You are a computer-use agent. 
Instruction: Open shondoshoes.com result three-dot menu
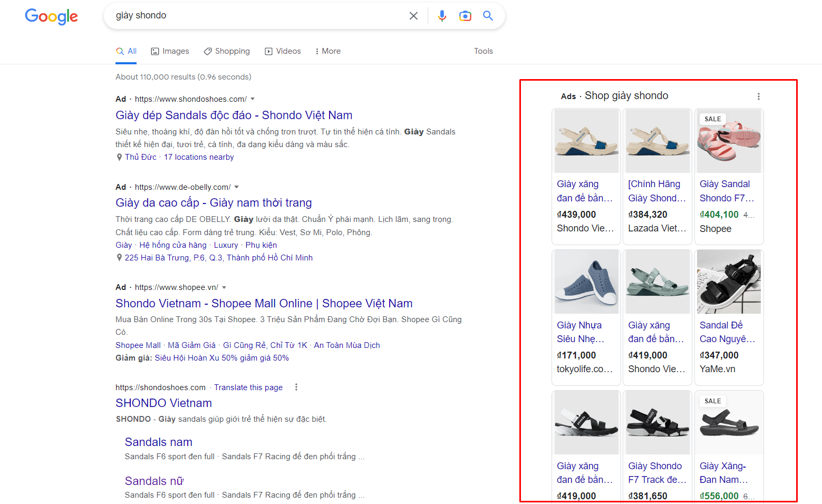[x=296, y=387]
